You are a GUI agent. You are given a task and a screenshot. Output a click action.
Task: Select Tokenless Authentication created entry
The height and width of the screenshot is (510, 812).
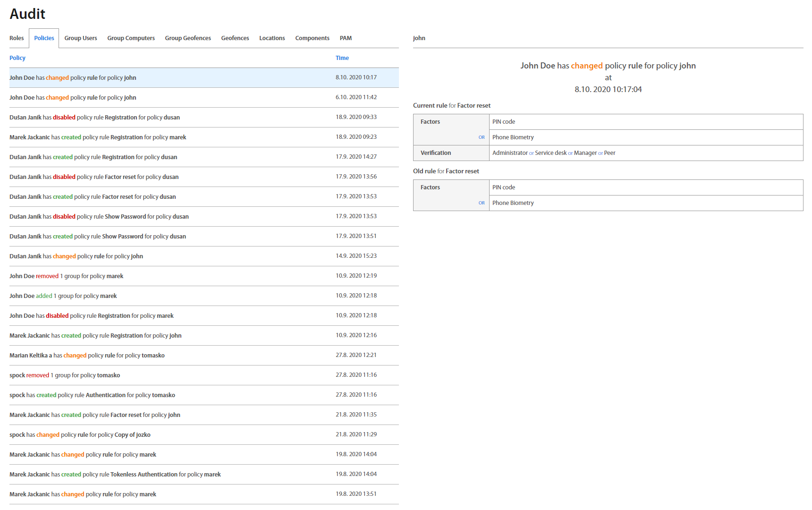[x=115, y=475]
